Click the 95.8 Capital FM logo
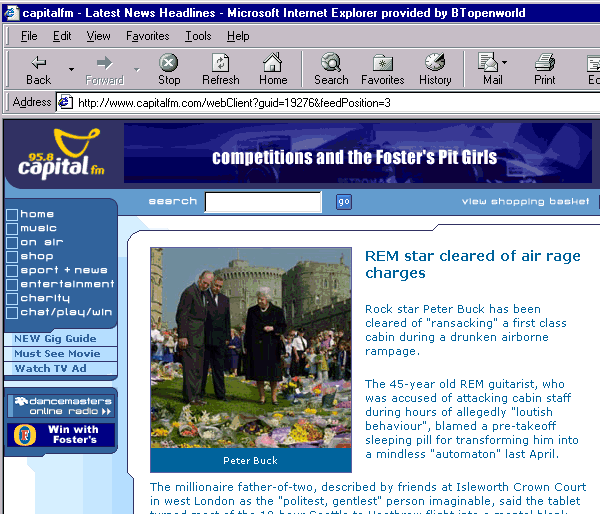The height and width of the screenshot is (514, 600). click(x=61, y=154)
